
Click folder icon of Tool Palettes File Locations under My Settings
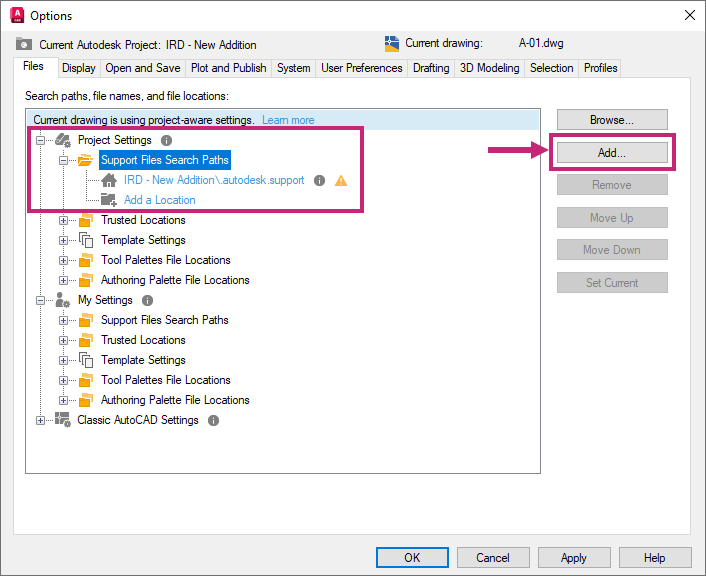pos(86,380)
